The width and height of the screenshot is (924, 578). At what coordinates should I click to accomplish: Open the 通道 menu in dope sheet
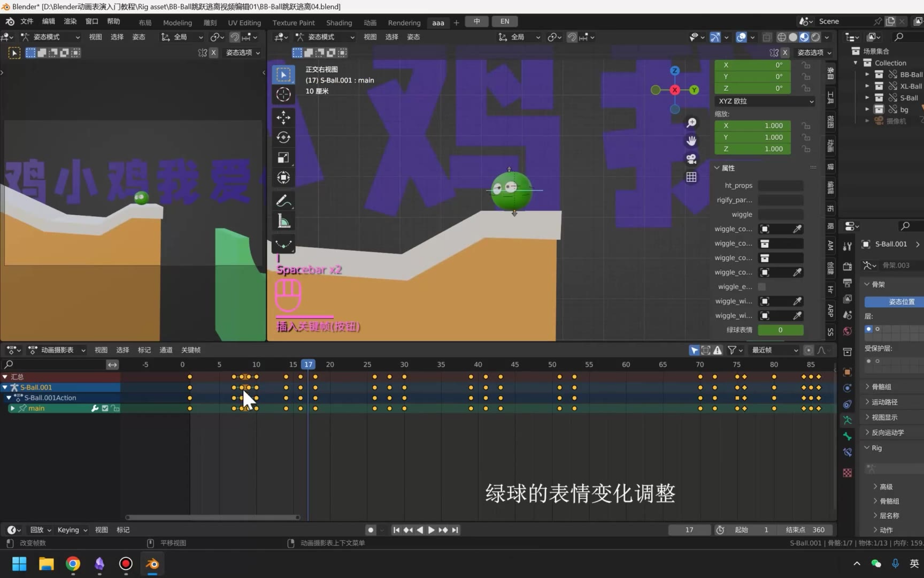pyautogui.click(x=166, y=350)
